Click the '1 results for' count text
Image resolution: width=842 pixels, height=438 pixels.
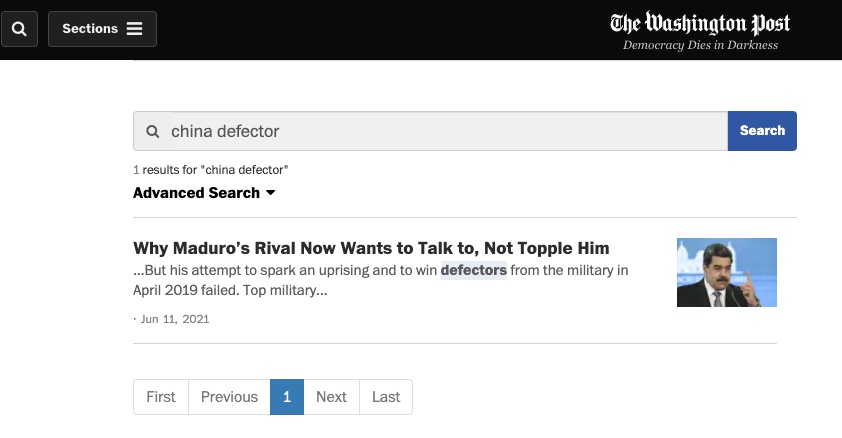tap(211, 170)
